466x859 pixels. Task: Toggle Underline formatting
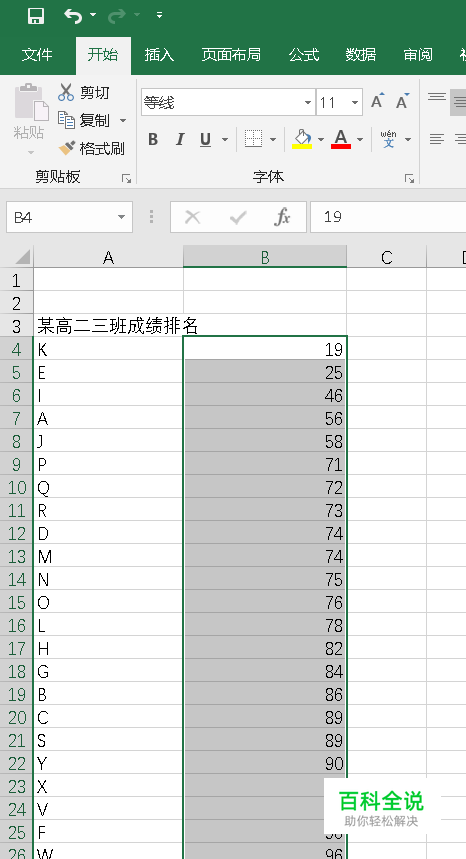(x=205, y=140)
